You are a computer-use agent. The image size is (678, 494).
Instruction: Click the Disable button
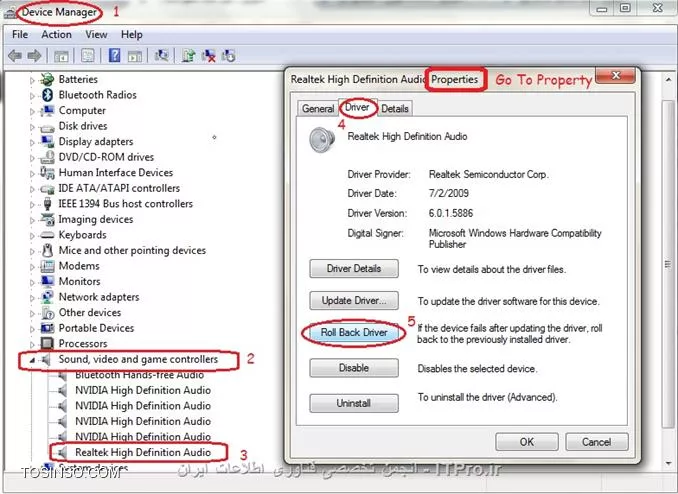(x=354, y=368)
